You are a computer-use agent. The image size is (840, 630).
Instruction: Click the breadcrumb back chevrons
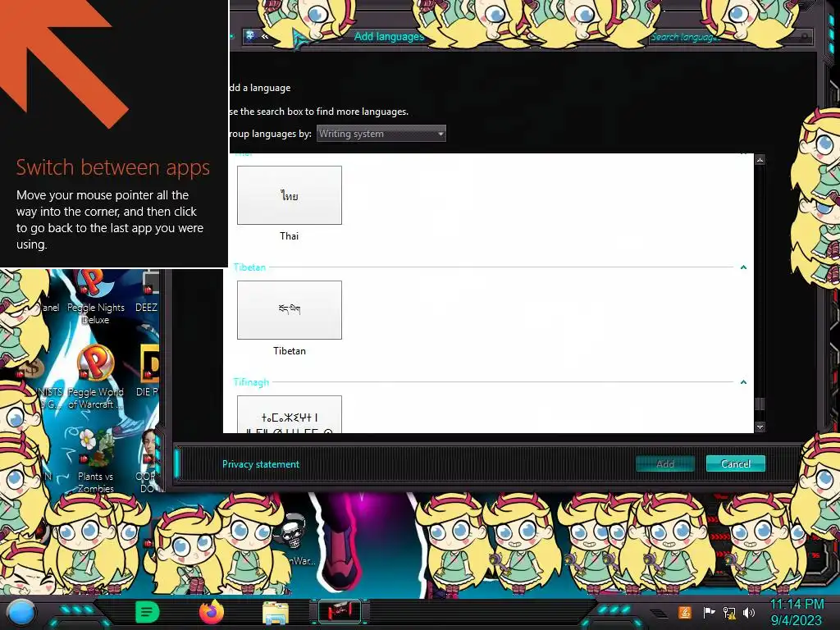pyautogui.click(x=265, y=36)
